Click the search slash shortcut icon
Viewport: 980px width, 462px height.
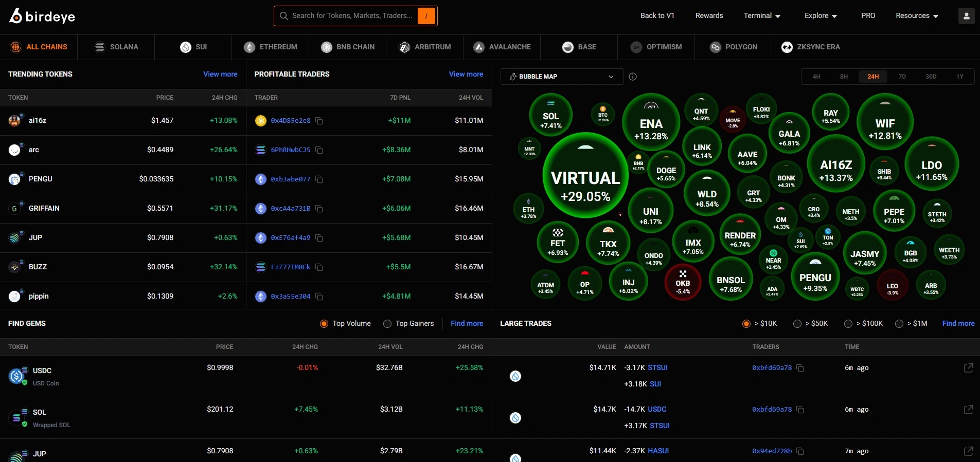coord(426,16)
